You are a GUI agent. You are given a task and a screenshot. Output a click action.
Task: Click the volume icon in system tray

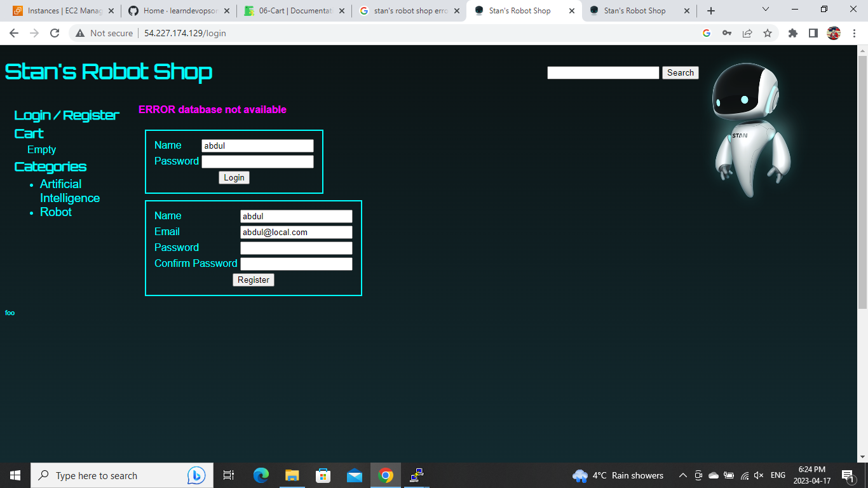tap(759, 475)
